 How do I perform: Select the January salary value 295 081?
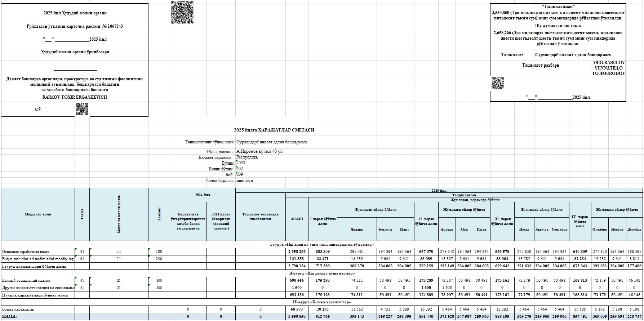(x=357, y=252)
